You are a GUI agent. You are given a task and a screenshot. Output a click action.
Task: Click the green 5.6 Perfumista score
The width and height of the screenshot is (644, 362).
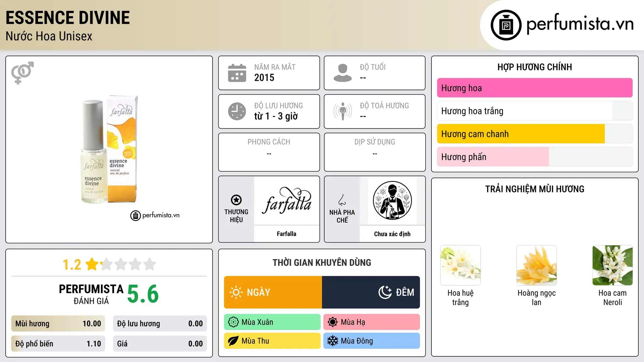tap(143, 294)
